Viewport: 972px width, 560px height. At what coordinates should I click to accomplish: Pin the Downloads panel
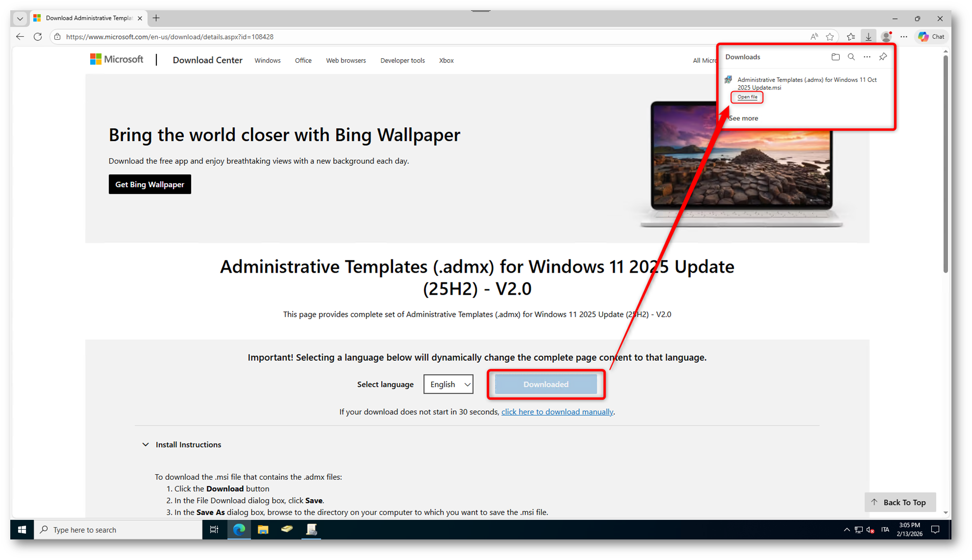point(883,57)
